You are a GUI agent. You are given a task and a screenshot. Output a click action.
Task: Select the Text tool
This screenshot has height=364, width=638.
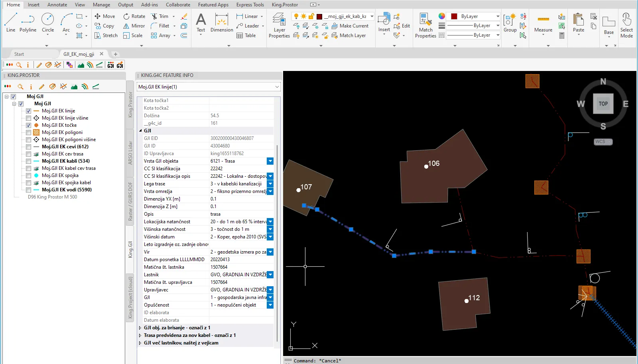(x=201, y=22)
